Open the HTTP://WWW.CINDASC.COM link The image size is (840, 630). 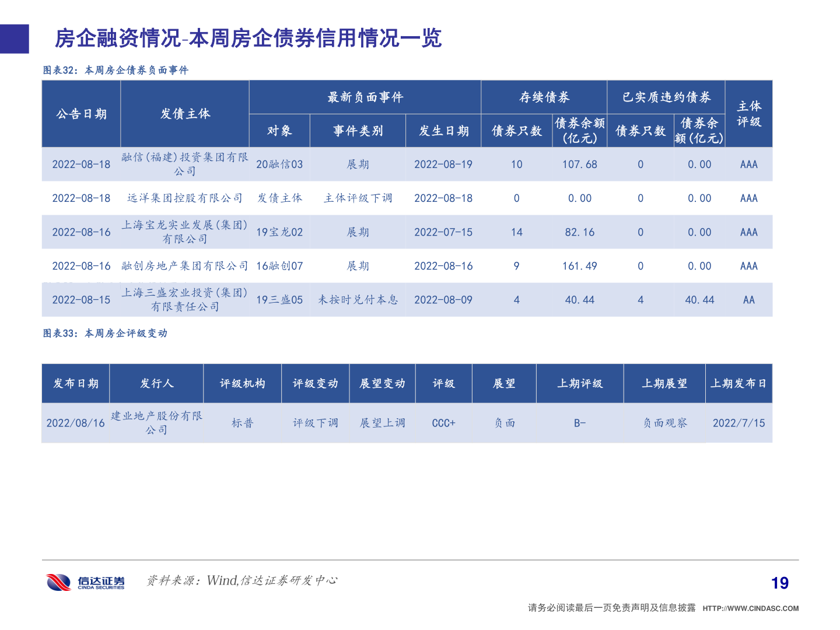[x=750, y=608]
